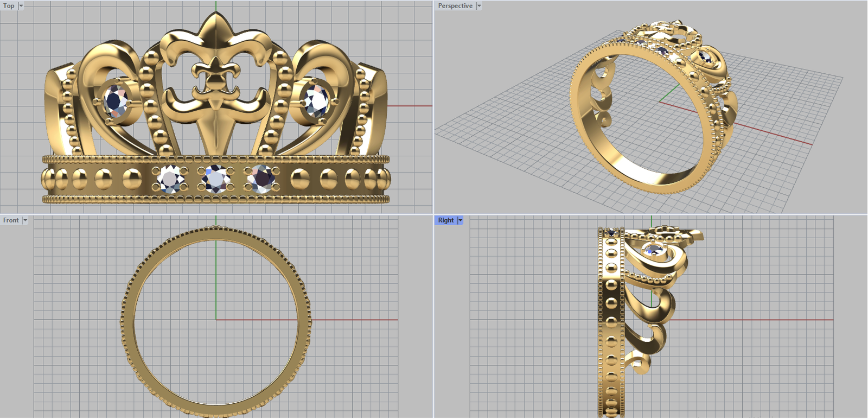Click the green Y-axis line in Front view
This screenshot has height=419, width=868.
pos(216,277)
